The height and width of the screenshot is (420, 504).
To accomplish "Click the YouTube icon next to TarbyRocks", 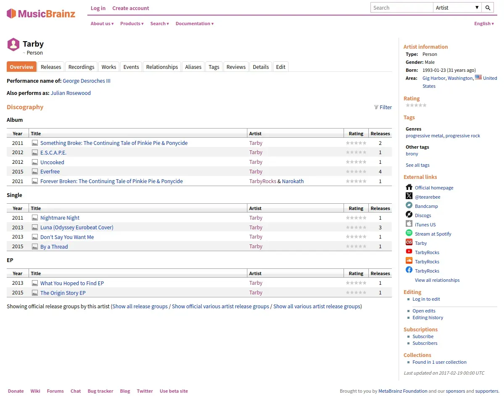I will click(409, 252).
